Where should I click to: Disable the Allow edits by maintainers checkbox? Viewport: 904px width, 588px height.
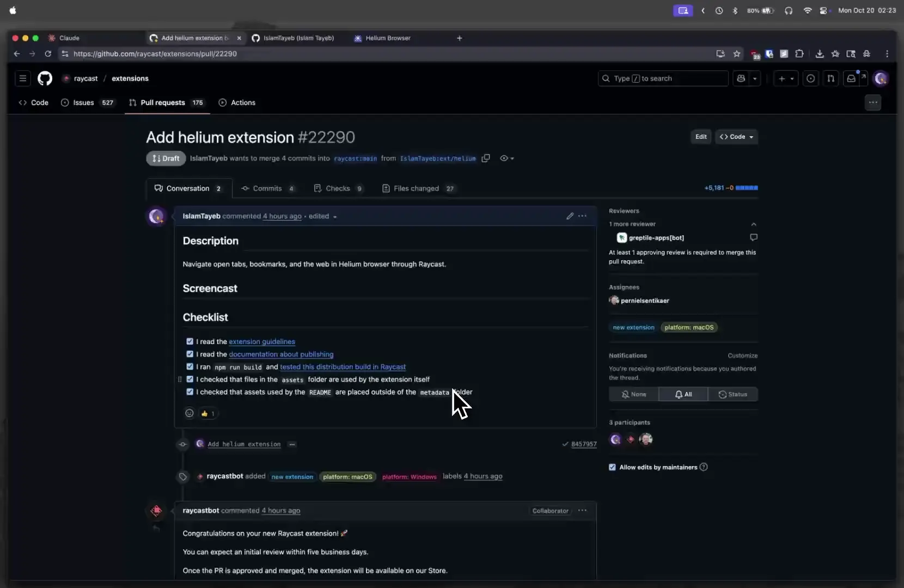point(612,467)
